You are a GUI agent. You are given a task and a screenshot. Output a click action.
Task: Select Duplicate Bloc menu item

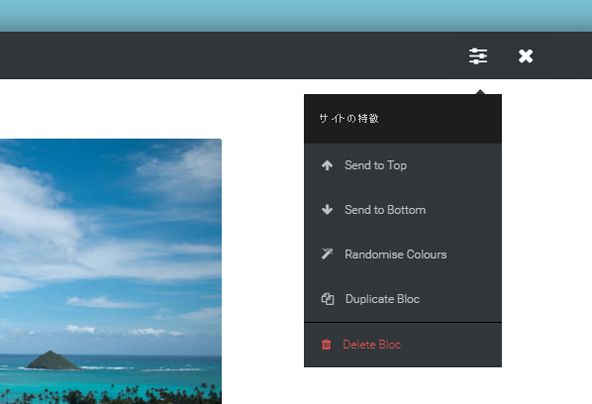[403, 299]
